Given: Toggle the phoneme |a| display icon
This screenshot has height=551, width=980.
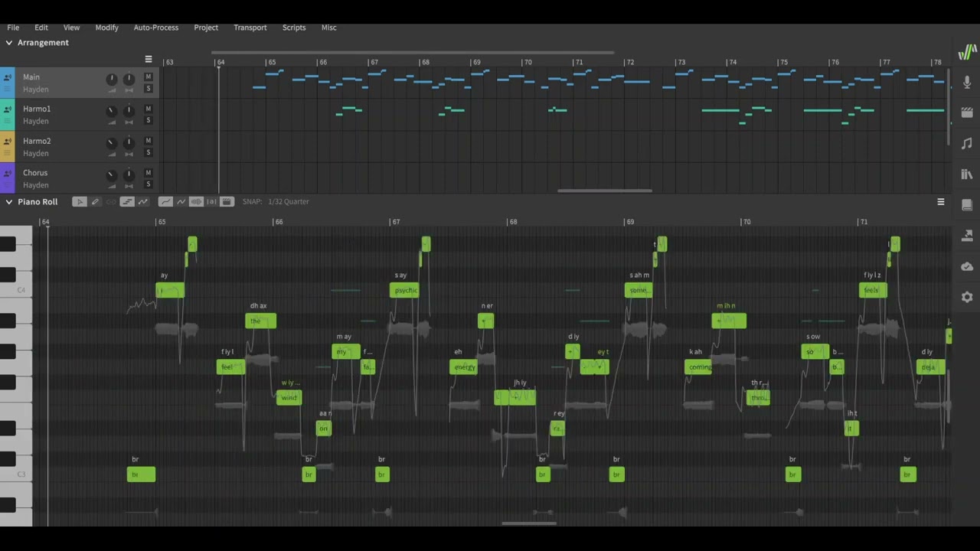Looking at the screenshot, I should click(211, 201).
